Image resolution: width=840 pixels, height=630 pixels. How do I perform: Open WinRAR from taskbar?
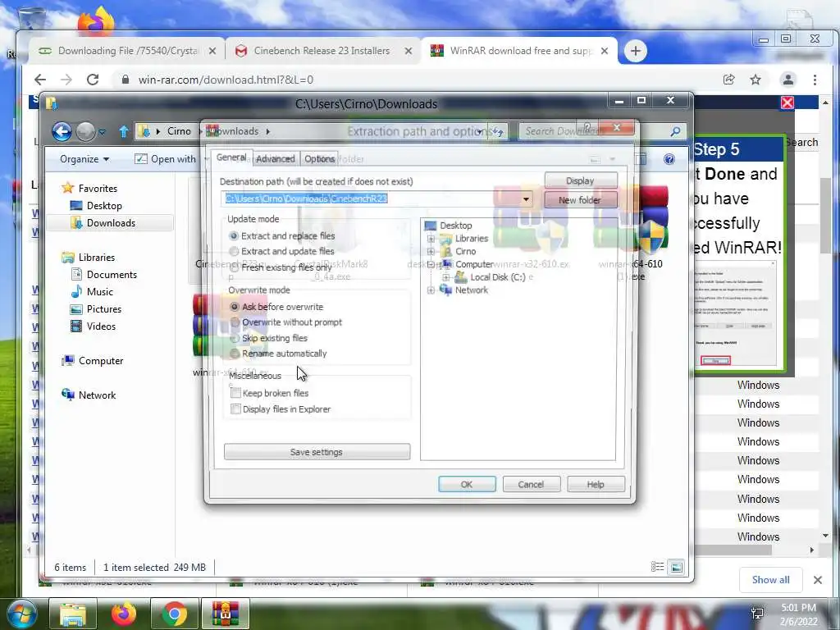coord(226,614)
